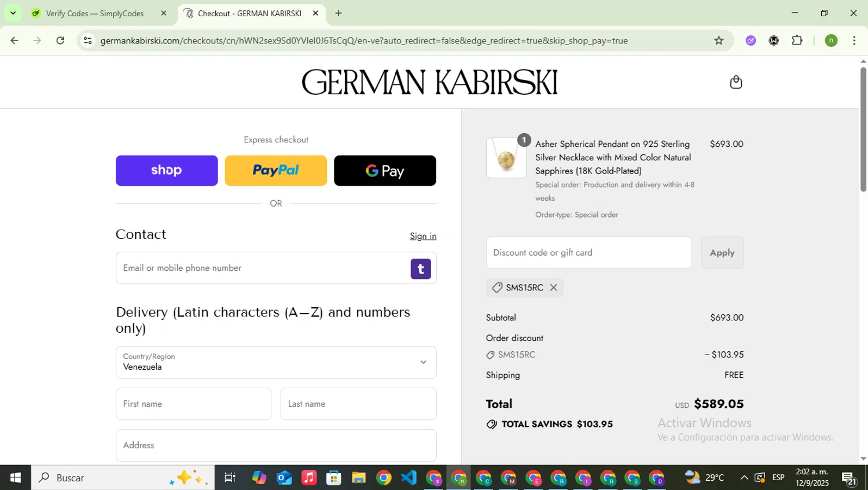Click the Total amount $589.05
This screenshot has width=868, height=490.
click(719, 404)
